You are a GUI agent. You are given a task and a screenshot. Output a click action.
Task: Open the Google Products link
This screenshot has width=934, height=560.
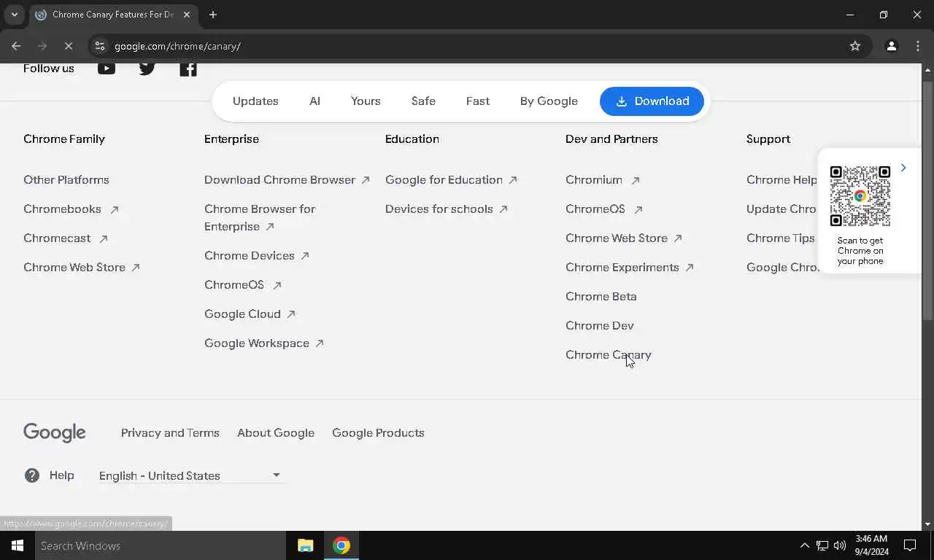coord(378,433)
